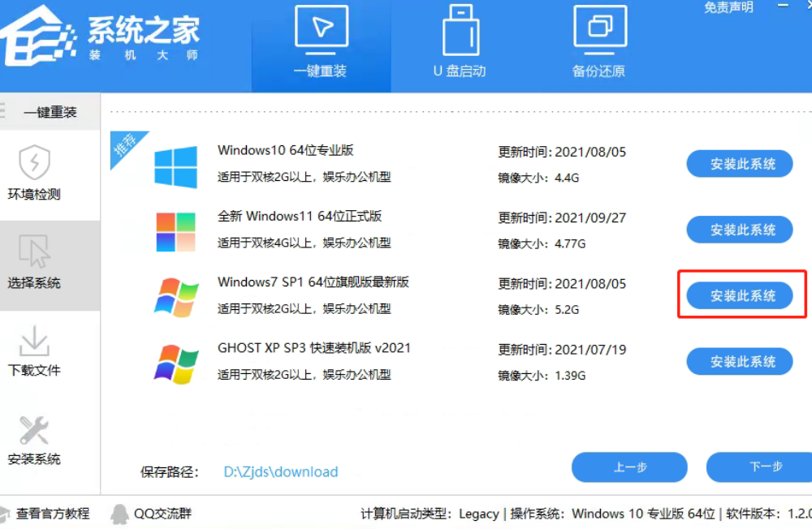The image size is (812, 529).
Task: Go back with the 上一步 button
Action: (630, 467)
